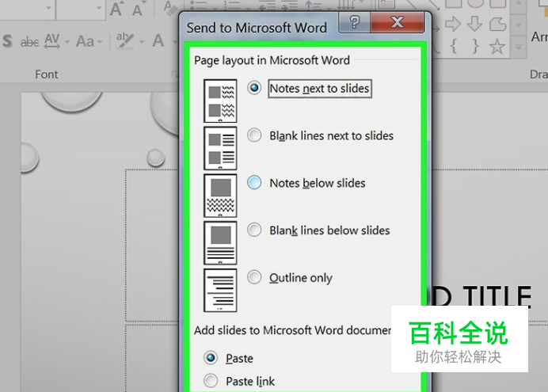Click the AV character spacing icon
This screenshot has height=392, width=548.
point(52,41)
